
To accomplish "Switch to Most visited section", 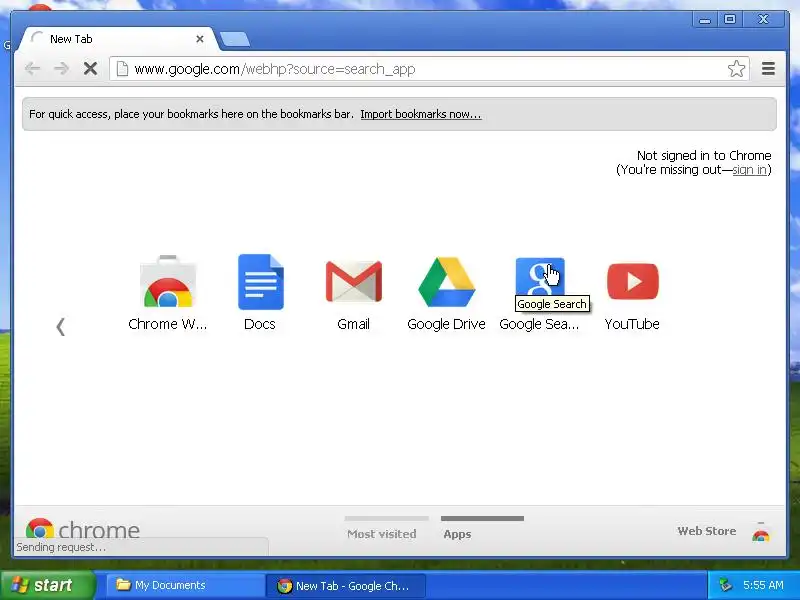I will click(x=382, y=534).
